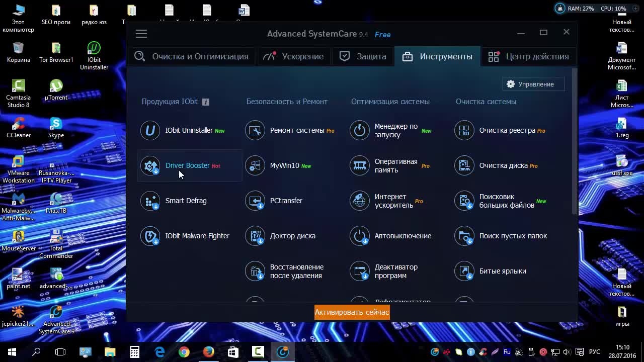Screen dimensions: 644x362
Task: Click info icon next to Продукция IObit
Action: click(x=205, y=102)
